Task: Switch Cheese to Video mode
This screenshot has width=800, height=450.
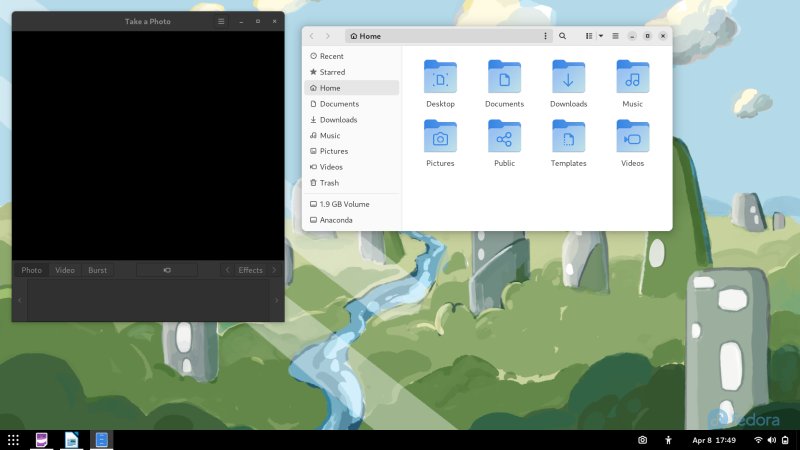Action: (x=65, y=270)
